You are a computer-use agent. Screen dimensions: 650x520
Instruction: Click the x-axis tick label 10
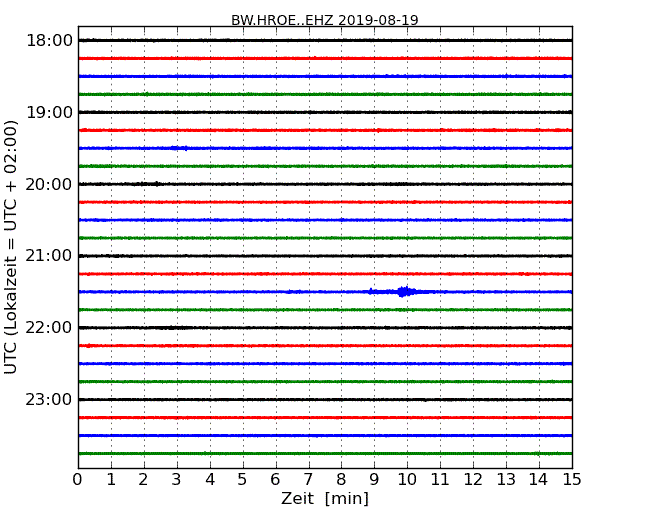407,480
